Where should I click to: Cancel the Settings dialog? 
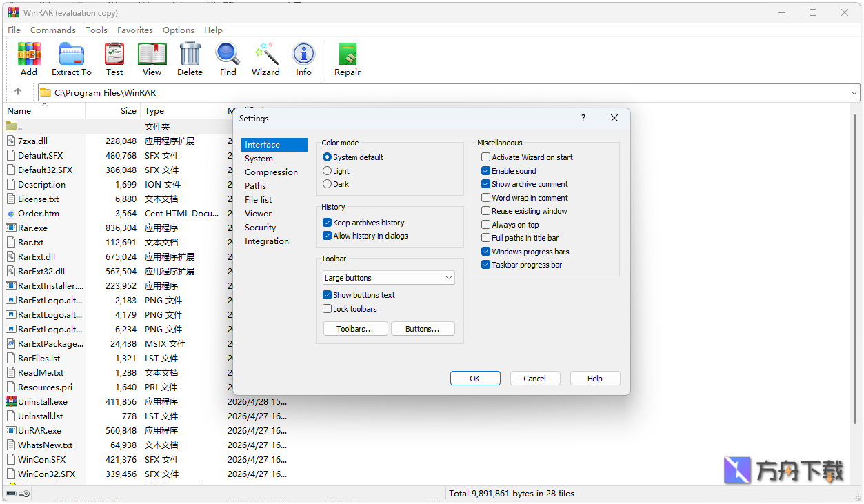(x=535, y=379)
